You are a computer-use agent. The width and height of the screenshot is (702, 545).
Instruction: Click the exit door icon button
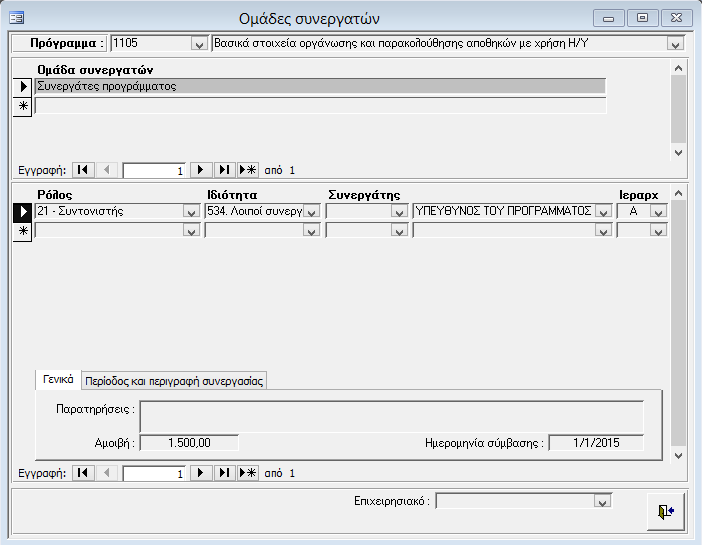coord(665,510)
